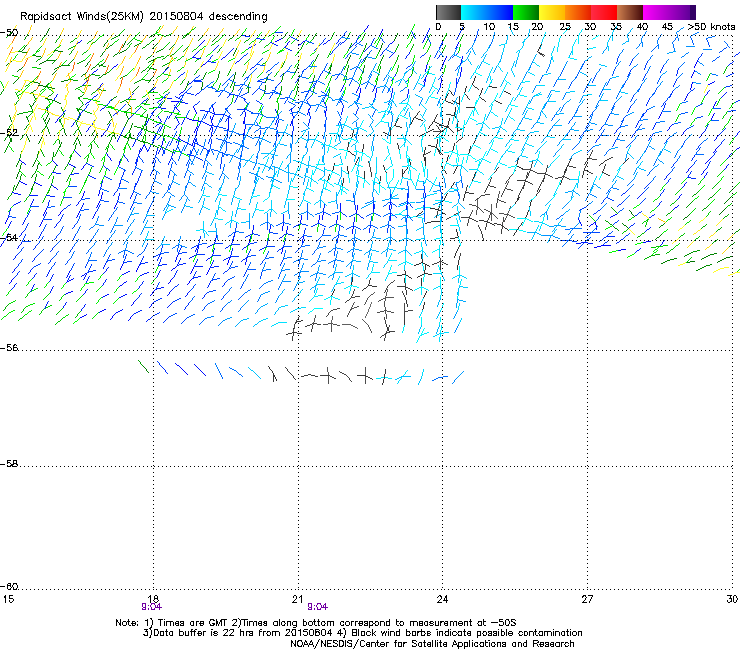Click the longitude 15 axis label

point(8,599)
